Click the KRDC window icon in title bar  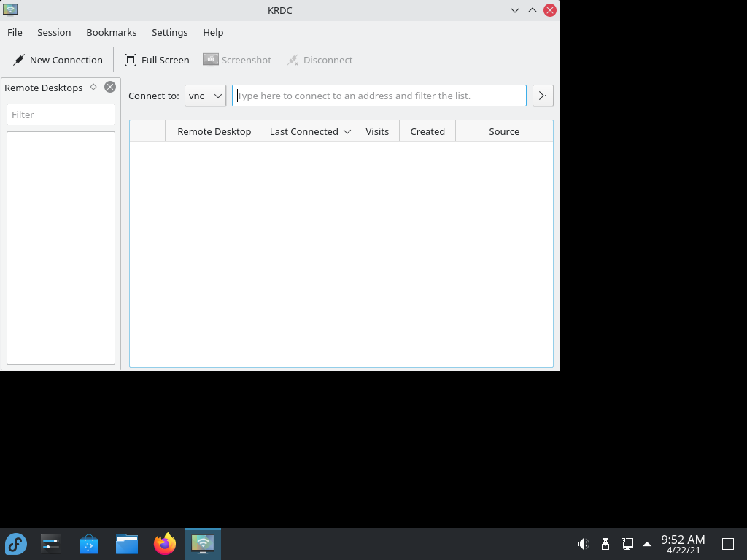point(10,10)
